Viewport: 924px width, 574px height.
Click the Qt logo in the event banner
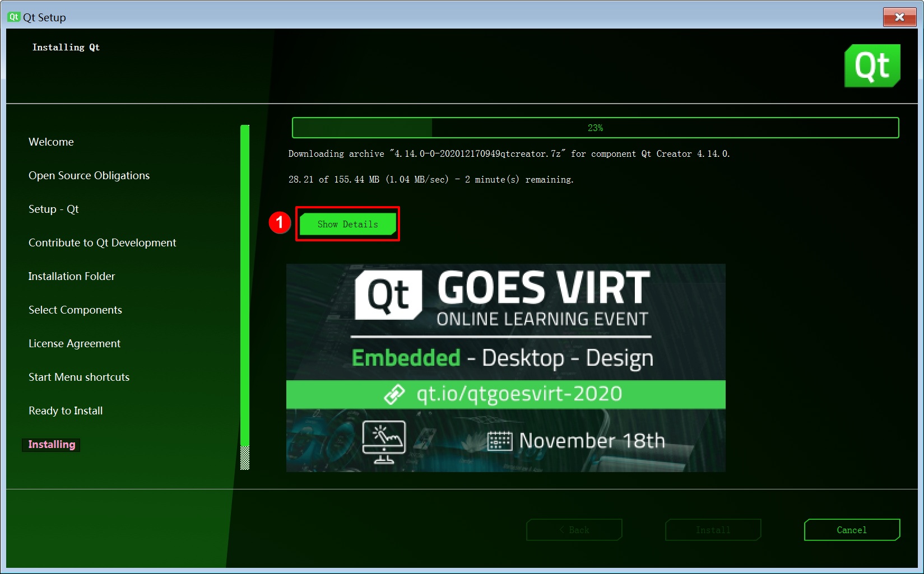[x=388, y=295]
